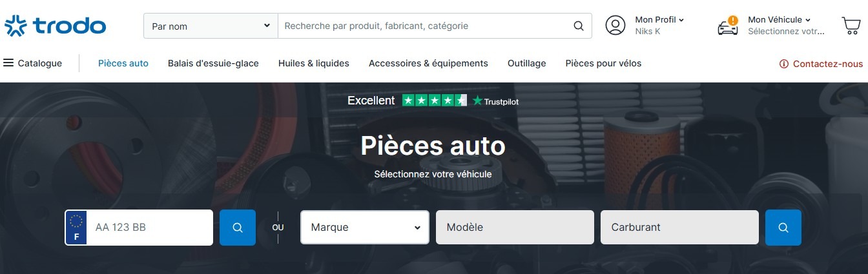Image resolution: width=868 pixels, height=274 pixels.
Task: Expand the Mon Véhicule menu
Action: pyautogui.click(x=779, y=20)
